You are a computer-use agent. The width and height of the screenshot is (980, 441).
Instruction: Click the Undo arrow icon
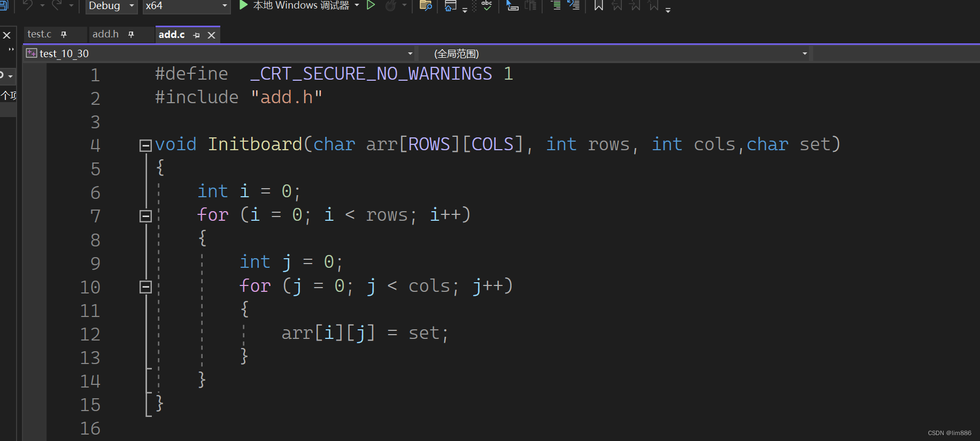coord(28,5)
